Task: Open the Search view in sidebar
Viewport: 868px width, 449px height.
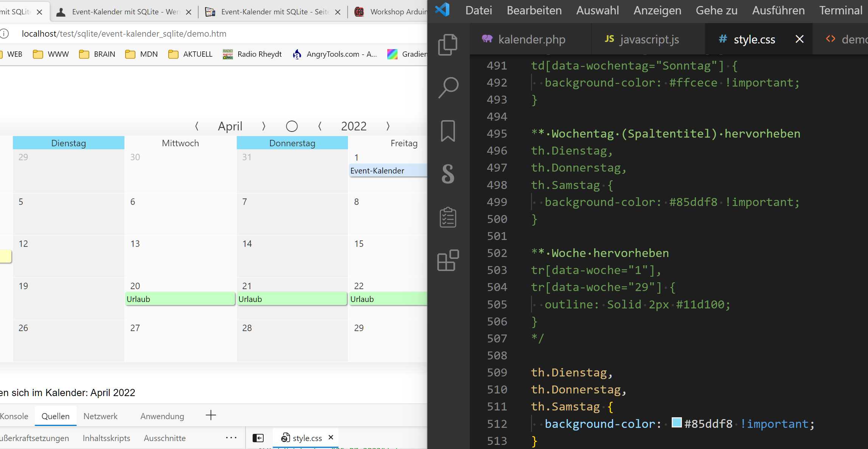Action: 448,88
